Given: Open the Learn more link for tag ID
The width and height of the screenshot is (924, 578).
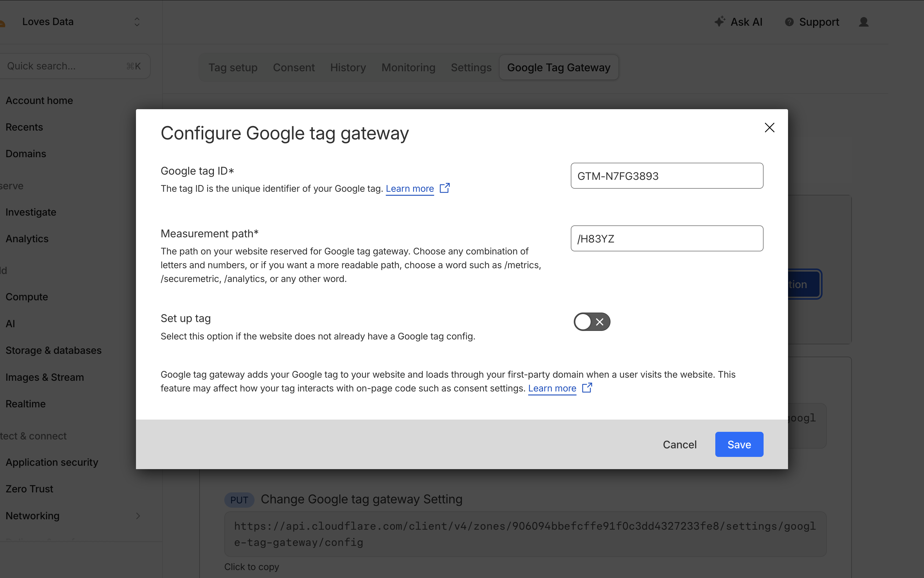Looking at the screenshot, I should pyautogui.click(x=410, y=188).
